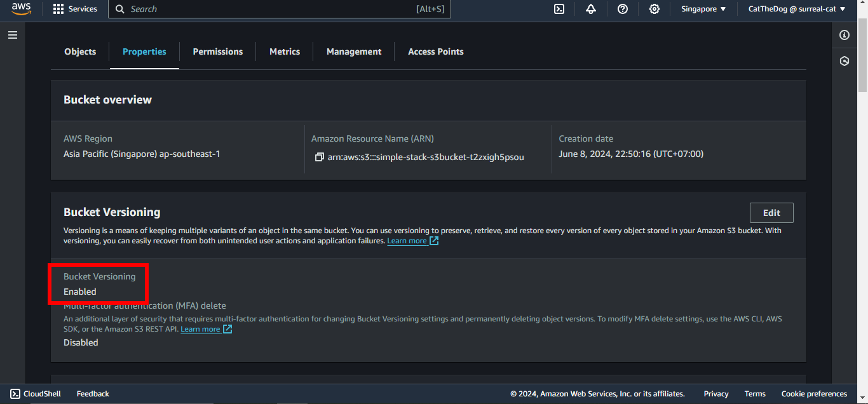Screen dimensions: 868x404
Task: Open the help question mark menu
Action: pyautogui.click(x=623, y=9)
